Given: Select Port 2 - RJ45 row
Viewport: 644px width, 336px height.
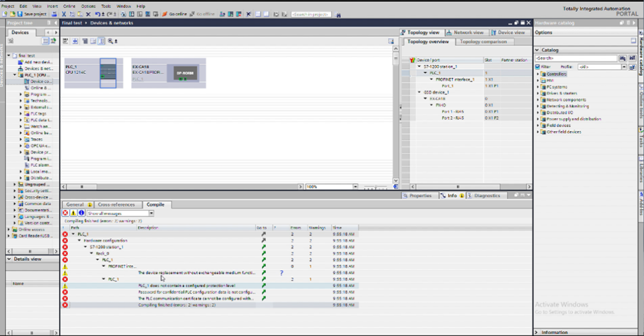Looking at the screenshot, I should pyautogui.click(x=466, y=117).
